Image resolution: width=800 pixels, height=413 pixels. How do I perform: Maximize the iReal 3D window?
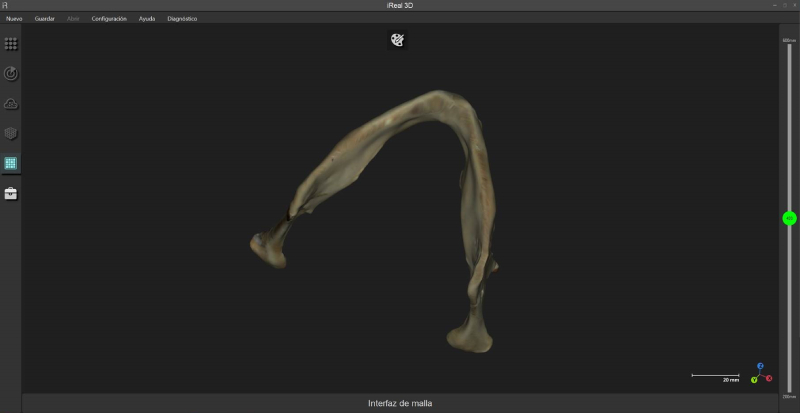pos(783,6)
